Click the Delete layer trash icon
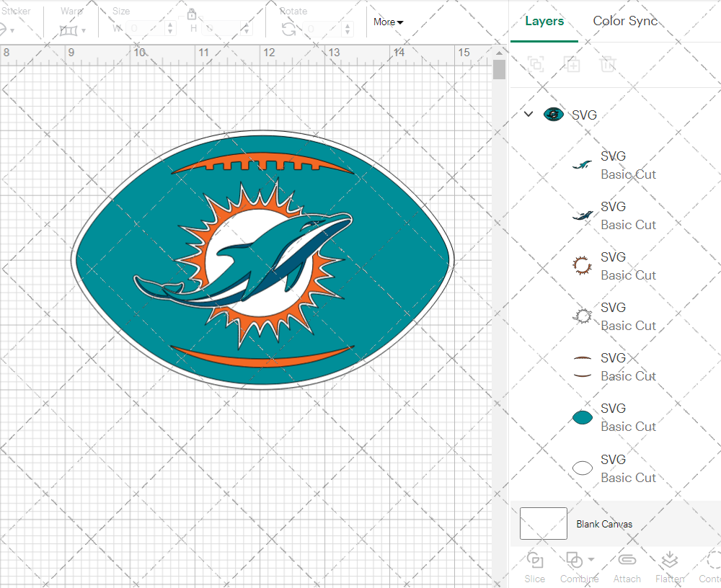 tap(607, 64)
